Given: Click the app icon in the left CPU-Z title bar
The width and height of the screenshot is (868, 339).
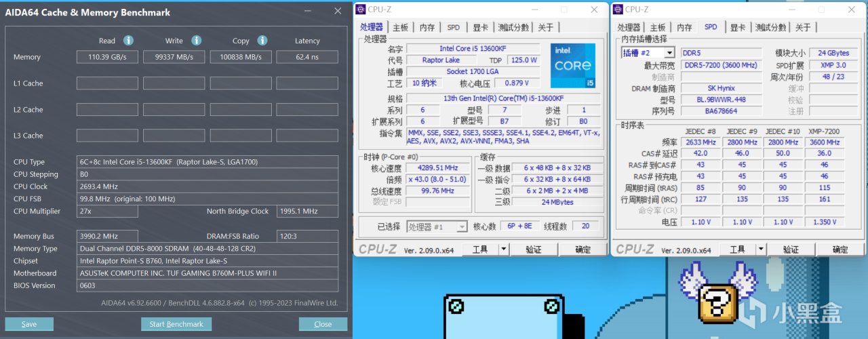Looking at the screenshot, I should point(360,9).
